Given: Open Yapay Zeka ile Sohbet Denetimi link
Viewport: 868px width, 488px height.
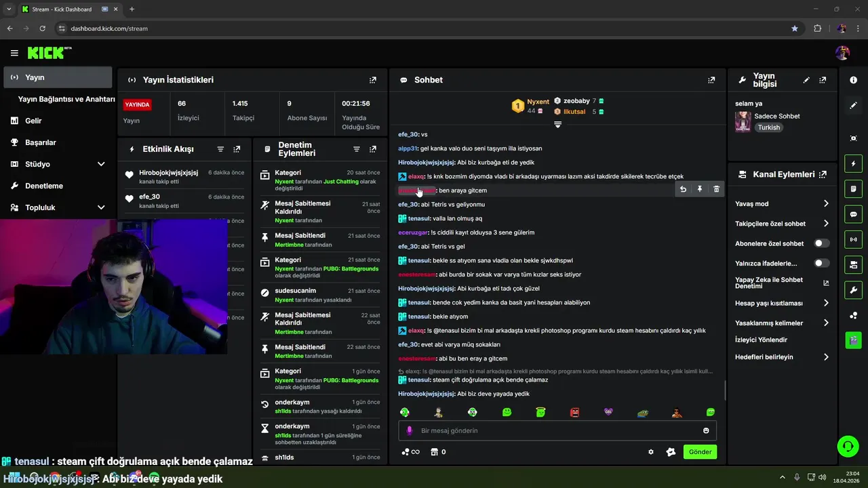Looking at the screenshot, I should pos(782,283).
